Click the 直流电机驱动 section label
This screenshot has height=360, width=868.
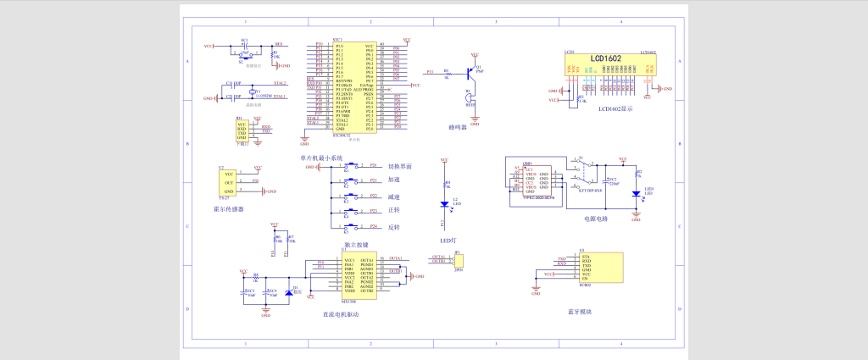pyautogui.click(x=341, y=314)
